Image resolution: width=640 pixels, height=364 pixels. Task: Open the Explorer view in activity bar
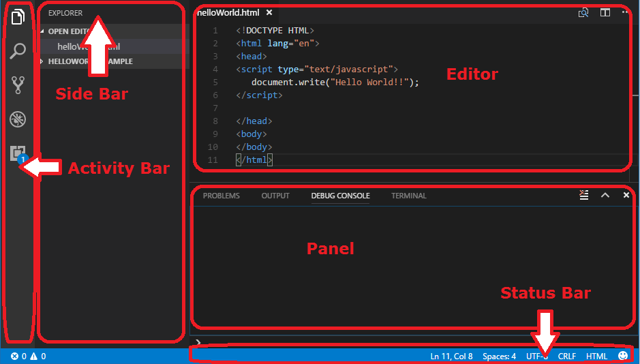point(18,17)
